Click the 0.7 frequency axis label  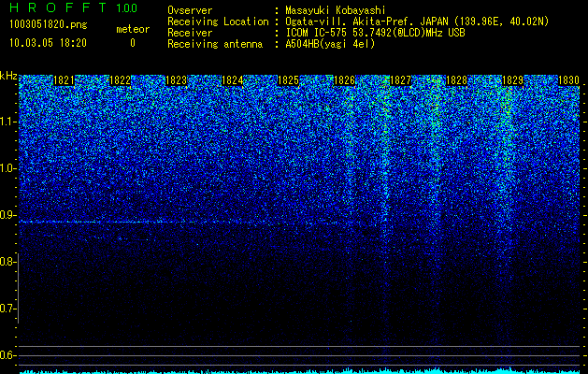point(7,309)
